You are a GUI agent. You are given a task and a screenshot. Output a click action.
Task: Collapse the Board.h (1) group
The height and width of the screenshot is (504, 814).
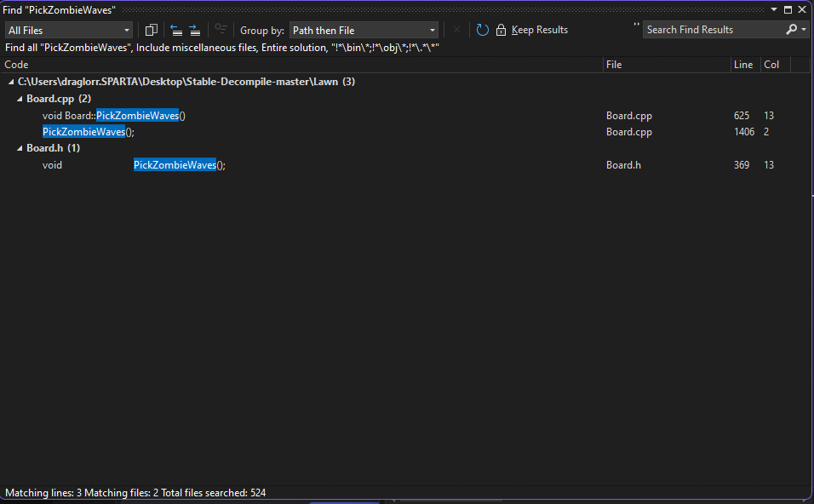(x=20, y=148)
